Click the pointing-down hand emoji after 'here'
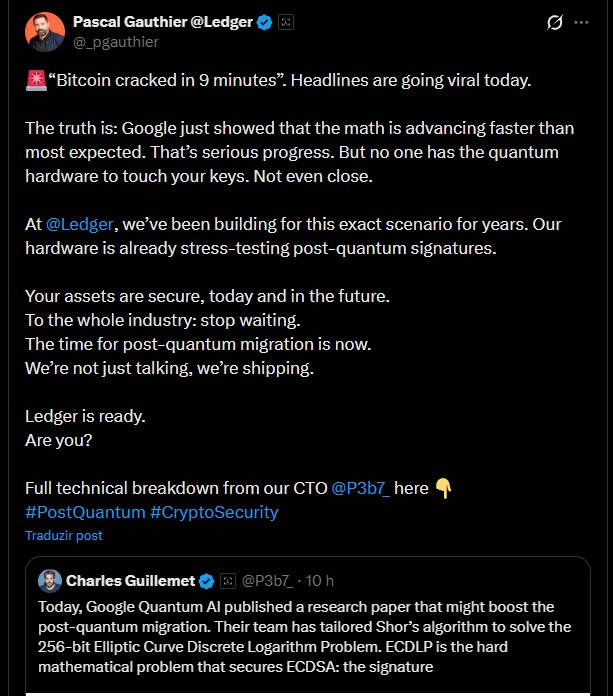 444,488
